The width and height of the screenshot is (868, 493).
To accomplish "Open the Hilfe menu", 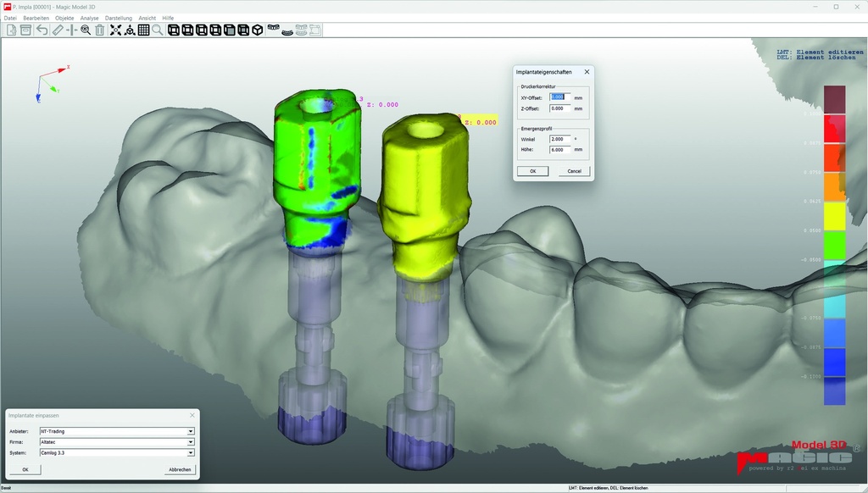I will 168,19.
